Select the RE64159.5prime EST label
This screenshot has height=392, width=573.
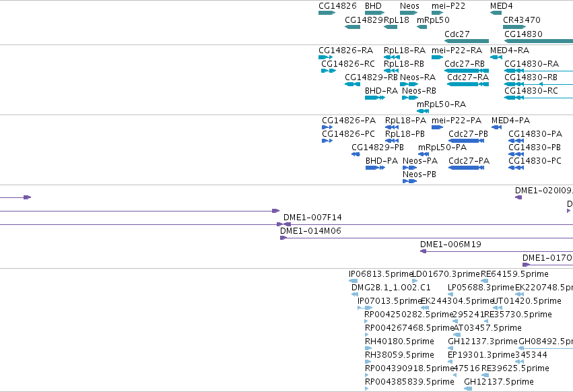[x=514, y=274]
